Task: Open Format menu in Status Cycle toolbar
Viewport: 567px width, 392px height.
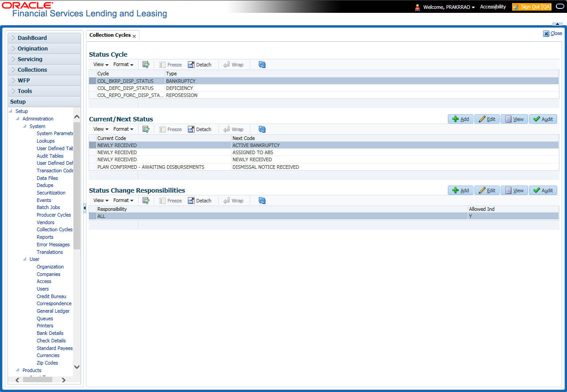Action: (x=123, y=65)
